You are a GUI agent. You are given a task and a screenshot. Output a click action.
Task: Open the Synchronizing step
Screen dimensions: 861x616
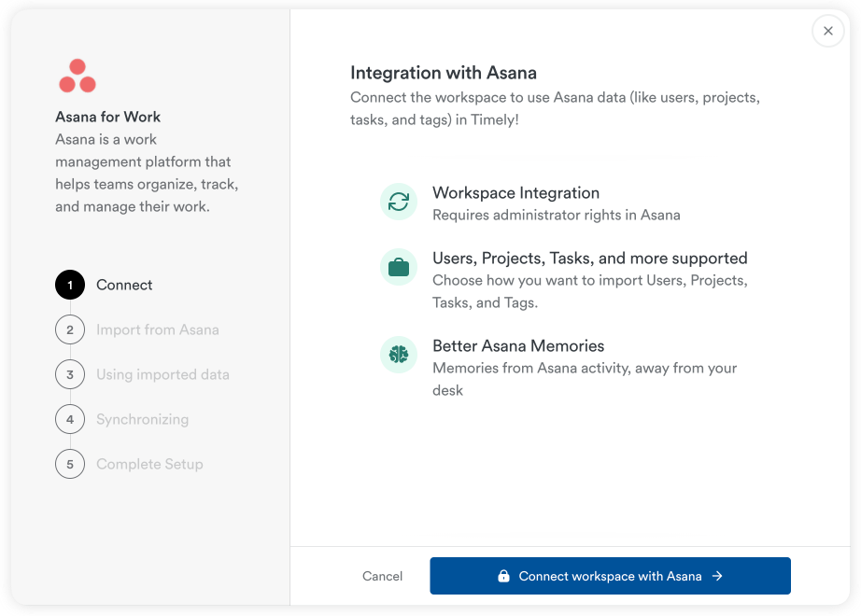pyautogui.click(x=142, y=419)
